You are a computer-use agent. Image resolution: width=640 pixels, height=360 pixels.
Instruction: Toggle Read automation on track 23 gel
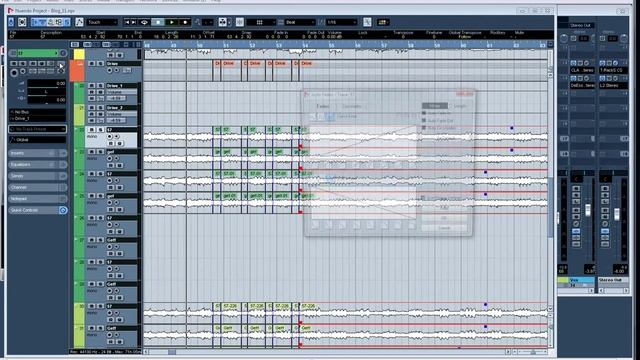pos(111,165)
